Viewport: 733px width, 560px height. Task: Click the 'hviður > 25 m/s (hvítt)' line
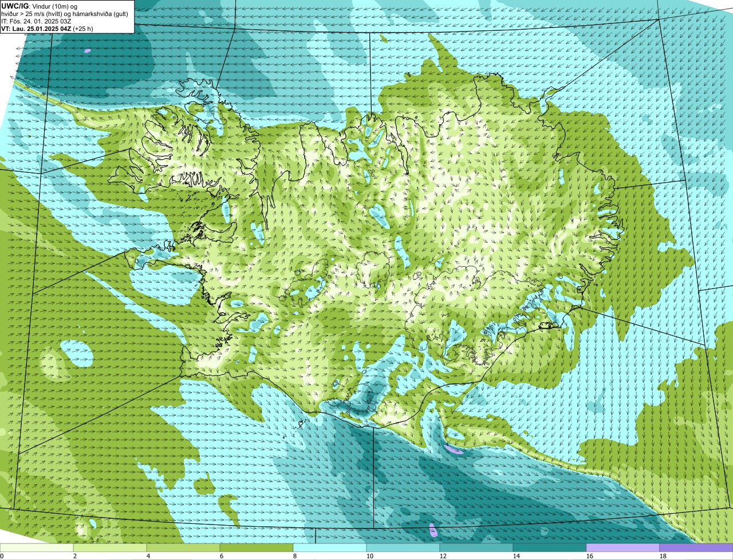coord(65,14)
